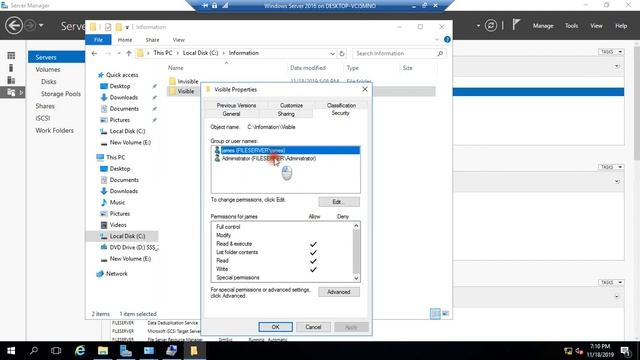Viewport: 640px width, 360px height.
Task: Select DVD Drive (D:) in navigation pane
Action: click(129, 247)
